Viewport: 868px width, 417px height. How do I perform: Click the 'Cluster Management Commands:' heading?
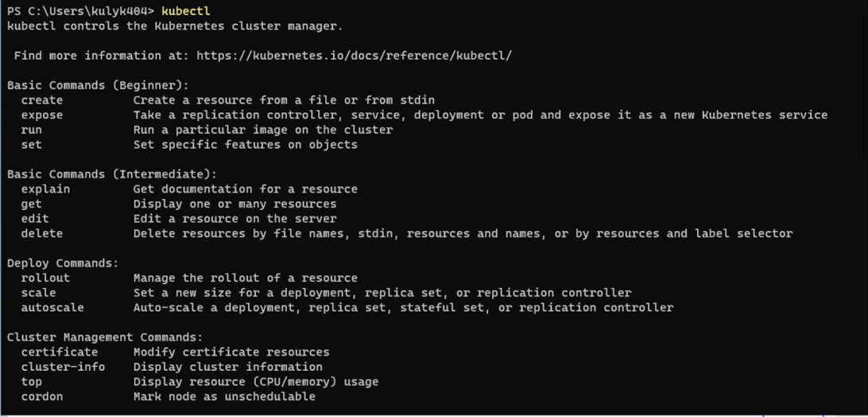click(105, 337)
